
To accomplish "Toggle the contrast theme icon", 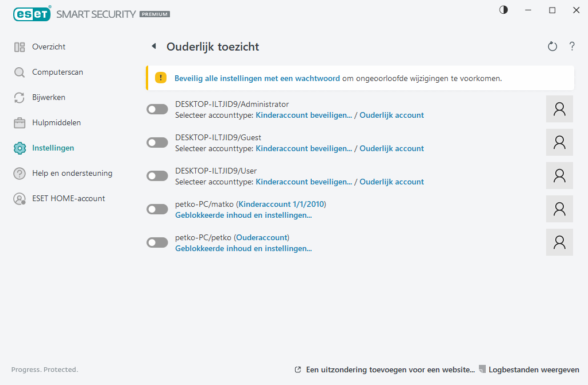I will point(504,10).
